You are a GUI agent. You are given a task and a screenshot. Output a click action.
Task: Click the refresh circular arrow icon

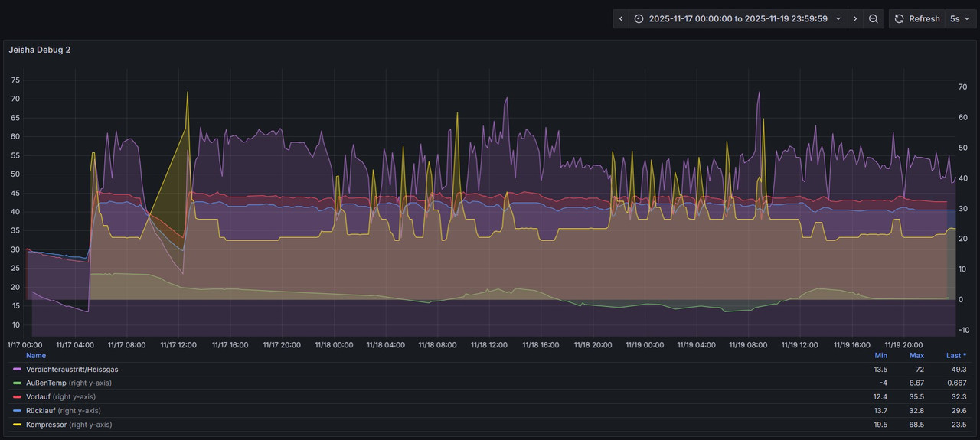pyautogui.click(x=900, y=18)
